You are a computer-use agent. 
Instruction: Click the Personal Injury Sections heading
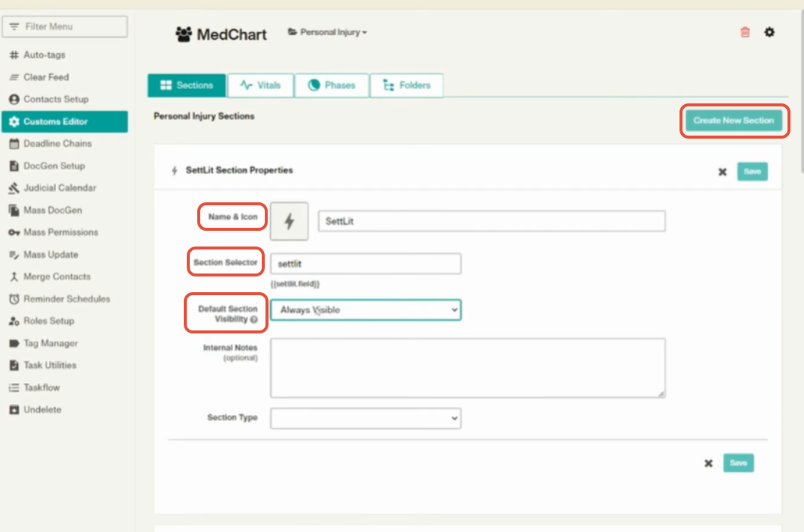click(204, 116)
